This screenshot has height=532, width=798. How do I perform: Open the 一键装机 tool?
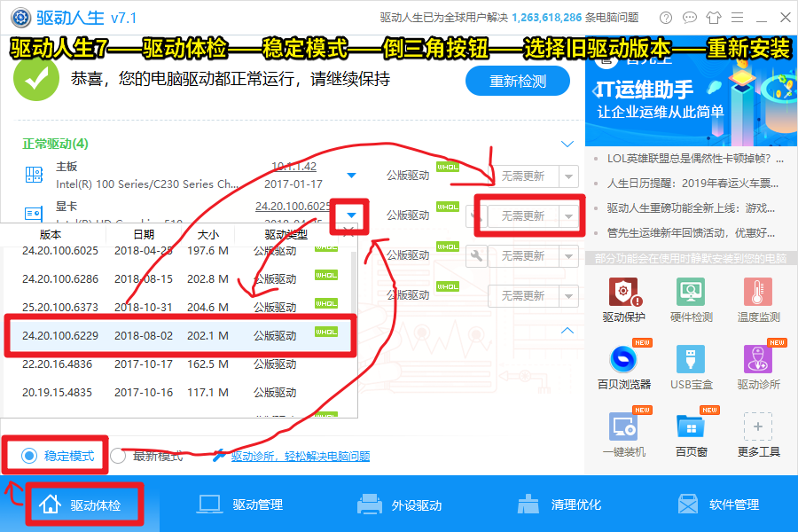pos(623,434)
